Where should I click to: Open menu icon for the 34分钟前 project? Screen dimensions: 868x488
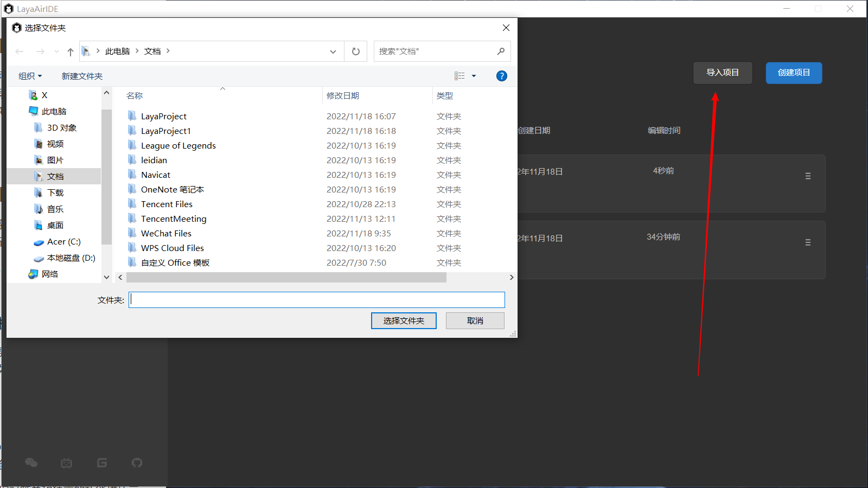(808, 243)
